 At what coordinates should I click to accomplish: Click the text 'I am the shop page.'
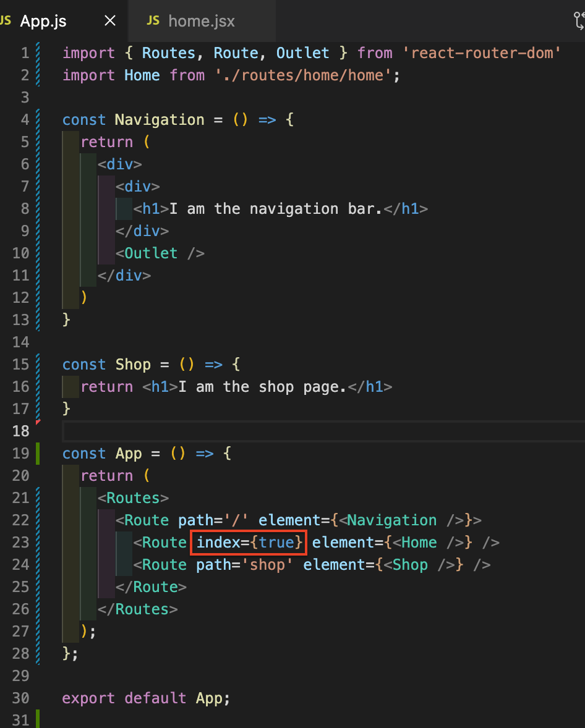pyautogui.click(x=262, y=387)
